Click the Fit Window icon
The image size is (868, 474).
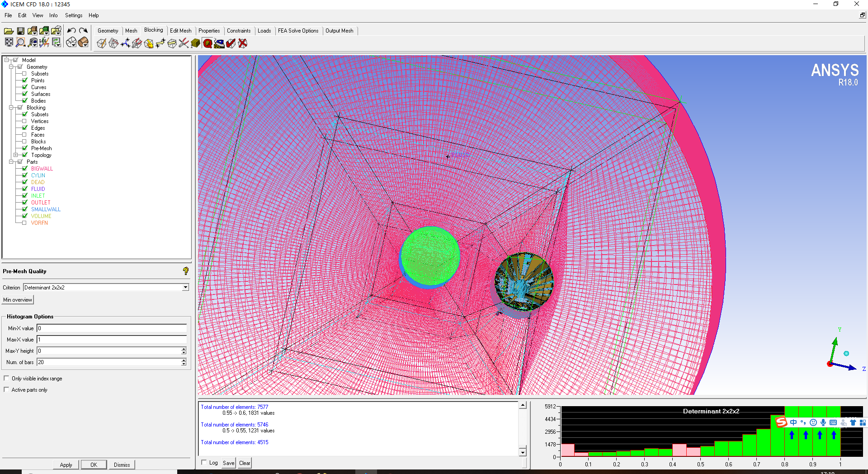pyautogui.click(x=9, y=42)
